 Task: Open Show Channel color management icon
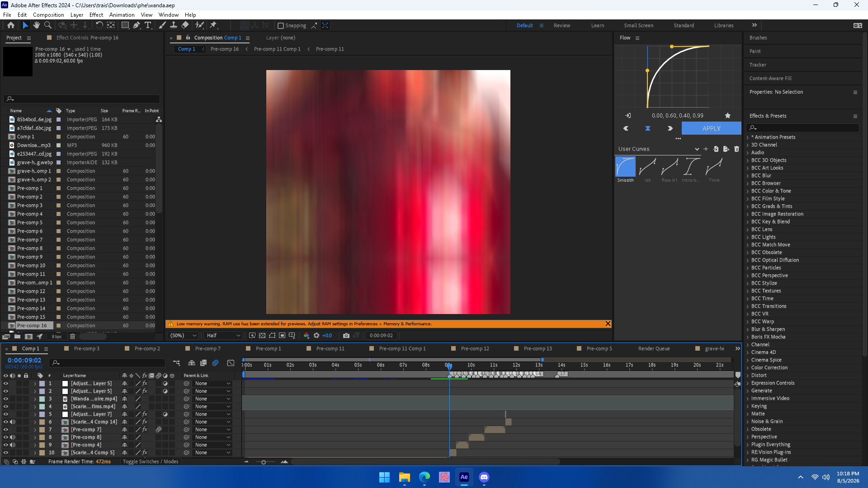point(307,335)
